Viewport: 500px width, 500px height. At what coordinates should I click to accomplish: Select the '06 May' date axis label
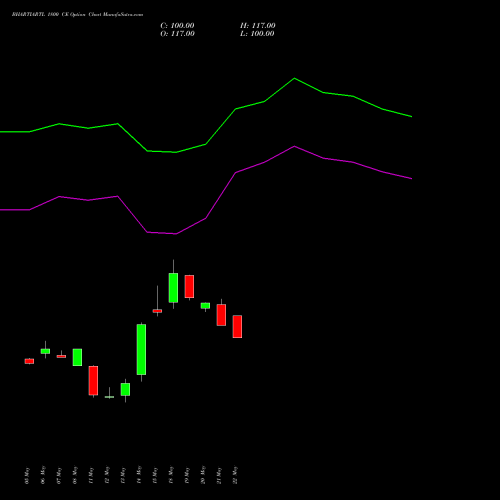[43, 476]
